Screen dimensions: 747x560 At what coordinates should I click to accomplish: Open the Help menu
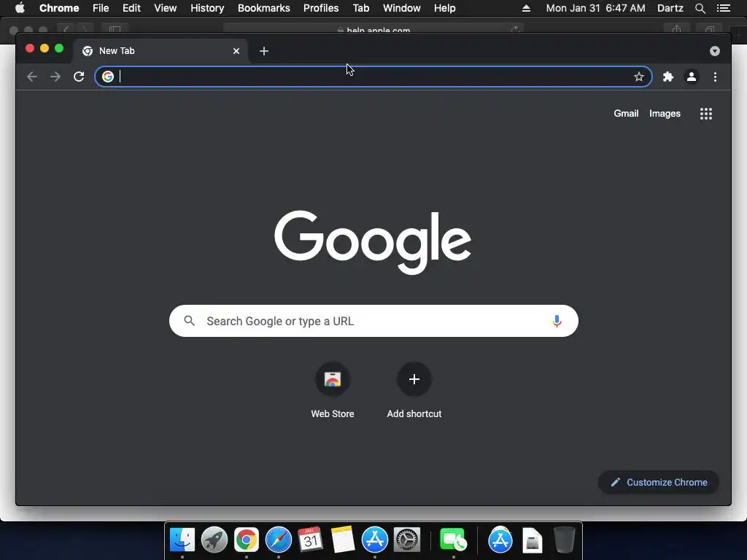(x=444, y=8)
